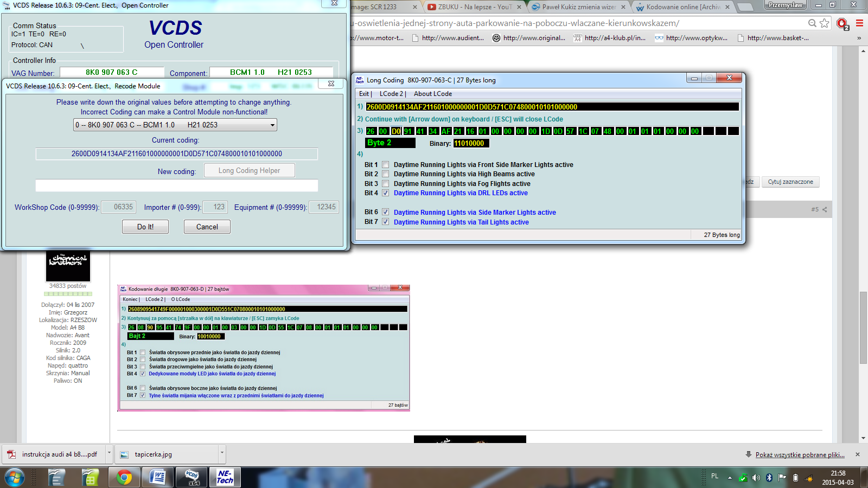
Task: Toggle Bit 1 Front Side Marker Lights checkbox
Action: [x=386, y=165]
